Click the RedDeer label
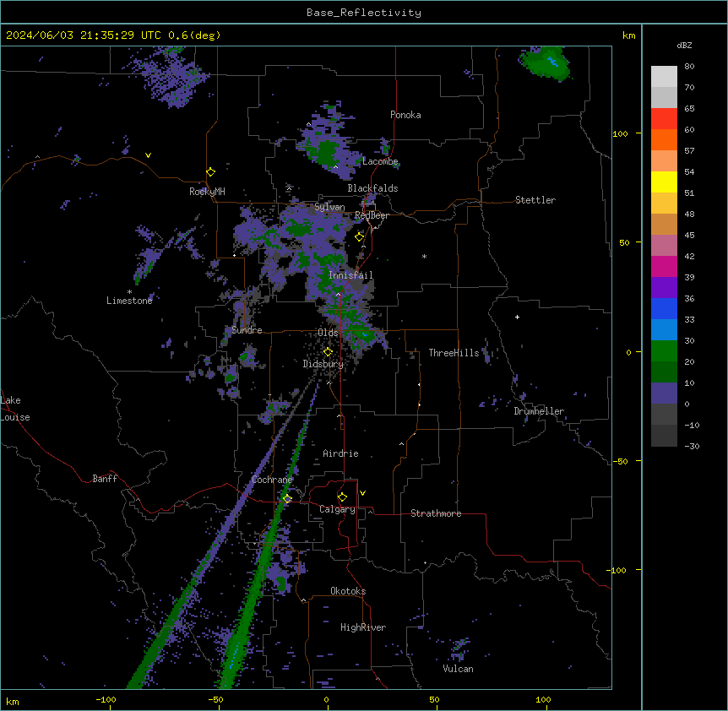This screenshot has width=728, height=711. 372,215
